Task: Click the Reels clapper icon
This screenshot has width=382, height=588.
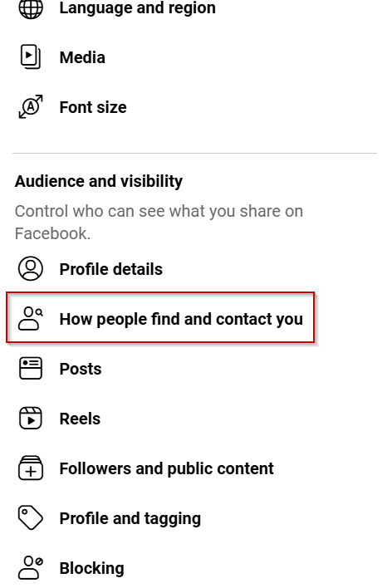Action: tap(31, 418)
